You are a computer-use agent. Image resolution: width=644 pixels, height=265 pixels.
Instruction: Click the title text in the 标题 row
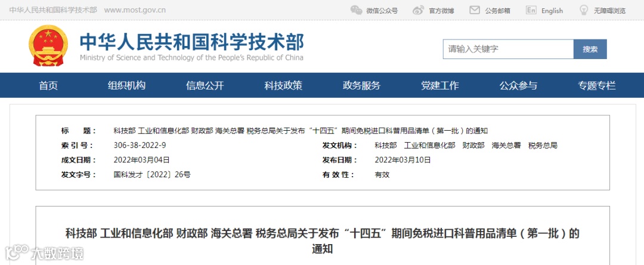pos(301,131)
